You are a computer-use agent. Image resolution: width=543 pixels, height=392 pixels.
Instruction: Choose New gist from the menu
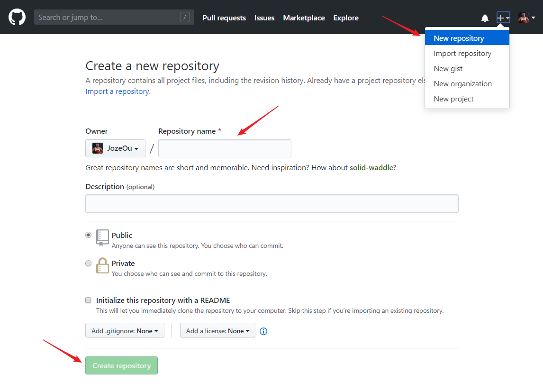click(x=467, y=69)
